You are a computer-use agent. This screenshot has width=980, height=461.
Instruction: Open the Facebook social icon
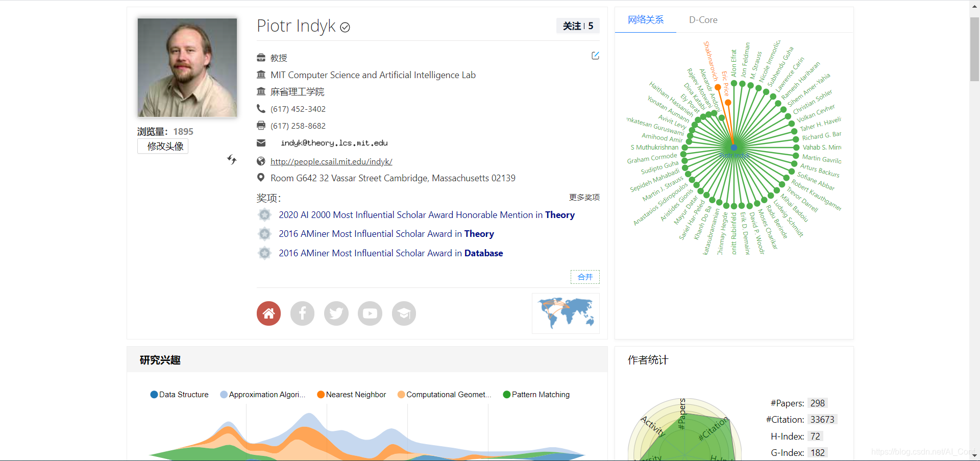pos(302,313)
